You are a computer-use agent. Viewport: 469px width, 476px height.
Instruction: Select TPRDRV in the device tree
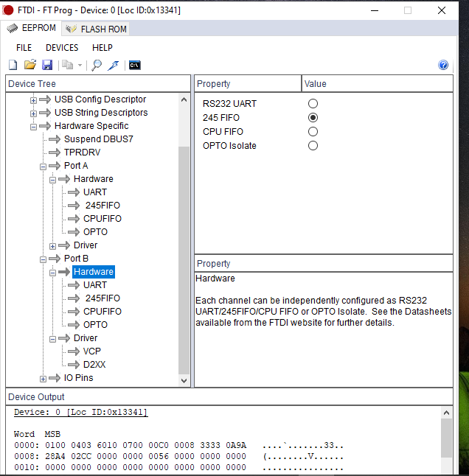(x=82, y=152)
